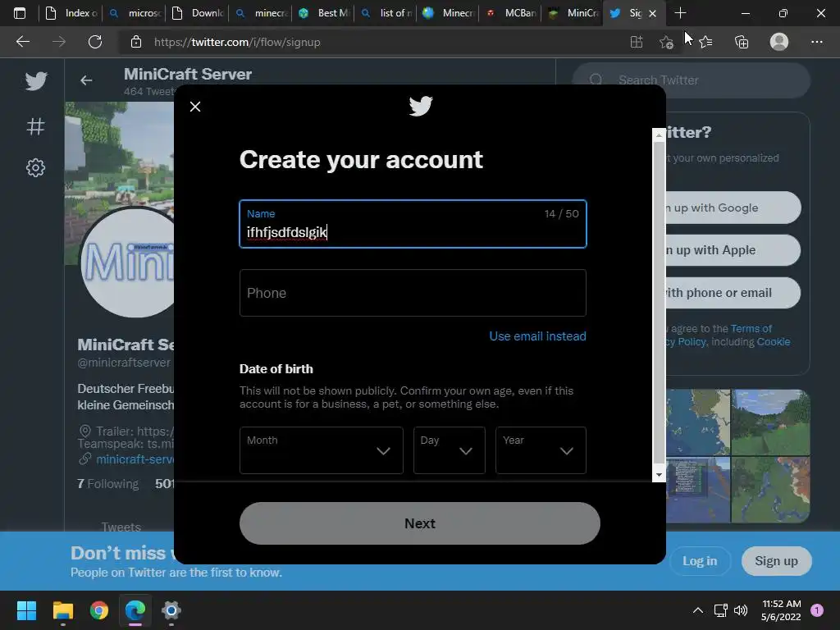Switch to the Best Mi tab
Viewport: 840px width, 630px height.
click(x=325, y=13)
